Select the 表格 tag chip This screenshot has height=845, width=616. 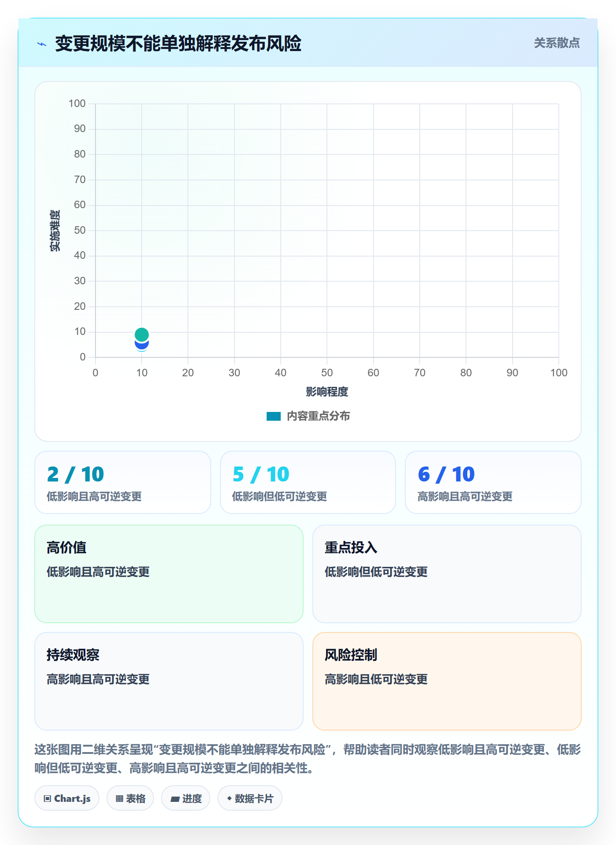click(130, 798)
